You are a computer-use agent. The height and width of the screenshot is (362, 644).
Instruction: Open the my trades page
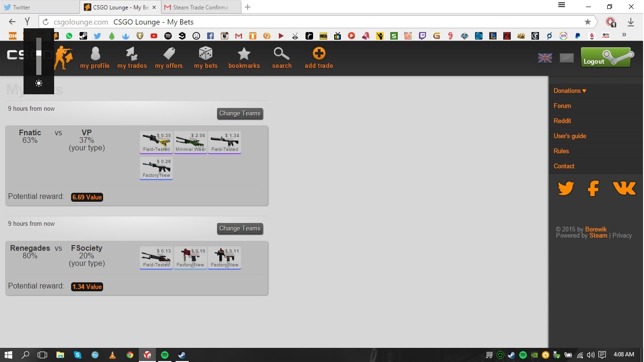[132, 58]
